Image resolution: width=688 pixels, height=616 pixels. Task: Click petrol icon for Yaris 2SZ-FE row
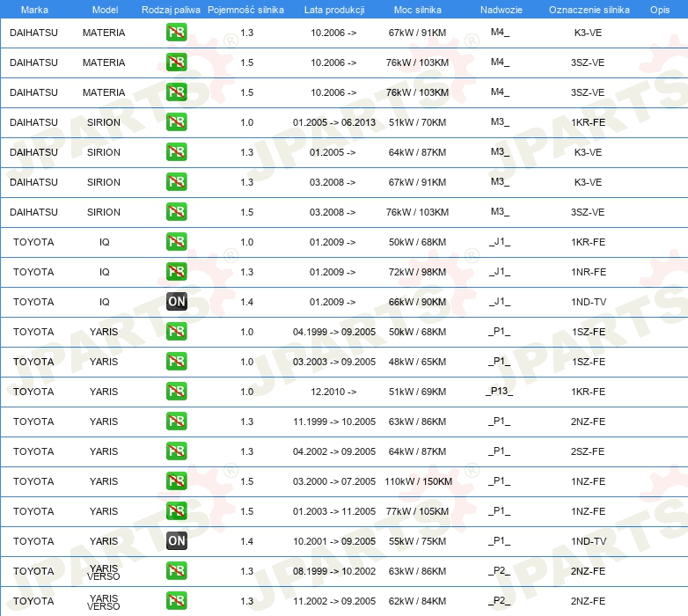point(176,451)
